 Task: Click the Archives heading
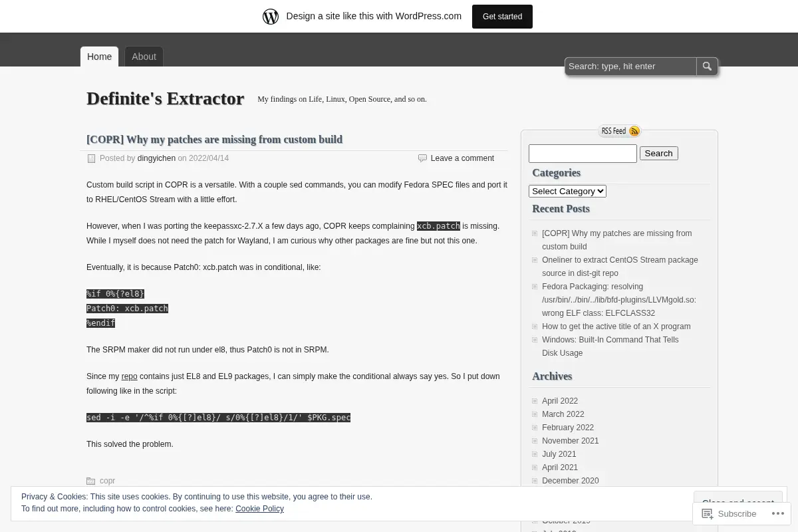tap(552, 376)
